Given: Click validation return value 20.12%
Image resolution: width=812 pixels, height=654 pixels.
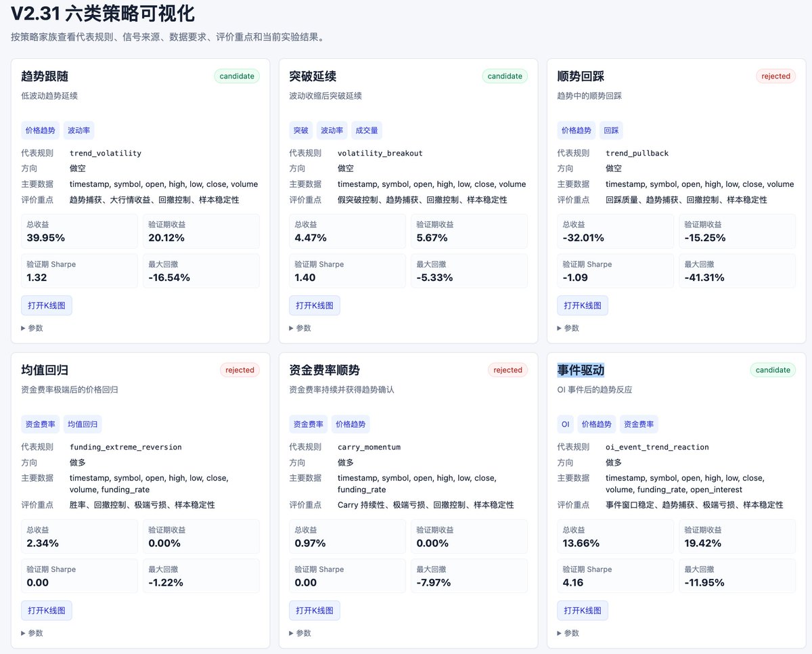Looking at the screenshot, I should [x=166, y=238].
